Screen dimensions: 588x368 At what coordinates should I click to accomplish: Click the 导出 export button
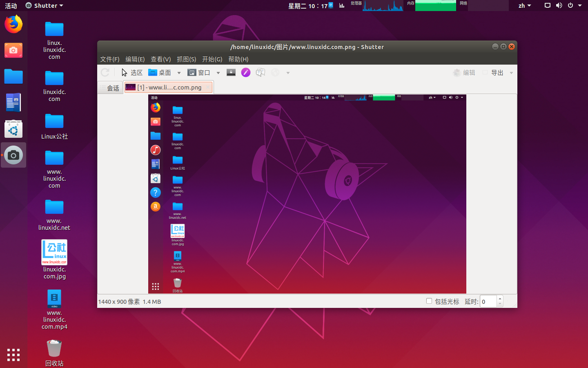pos(493,72)
